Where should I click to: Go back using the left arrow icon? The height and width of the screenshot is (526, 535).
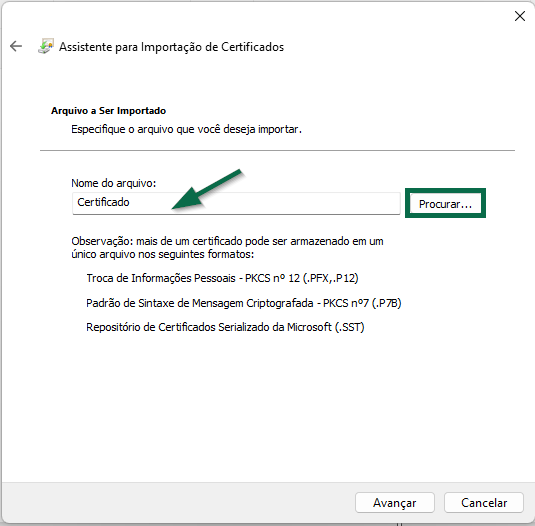pyautogui.click(x=16, y=46)
